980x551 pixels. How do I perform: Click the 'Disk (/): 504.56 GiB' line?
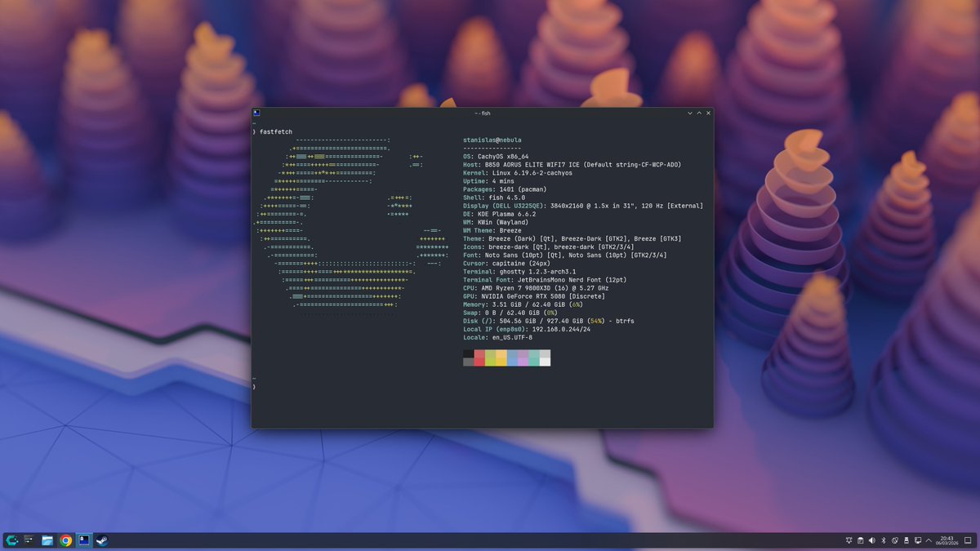[548, 321]
